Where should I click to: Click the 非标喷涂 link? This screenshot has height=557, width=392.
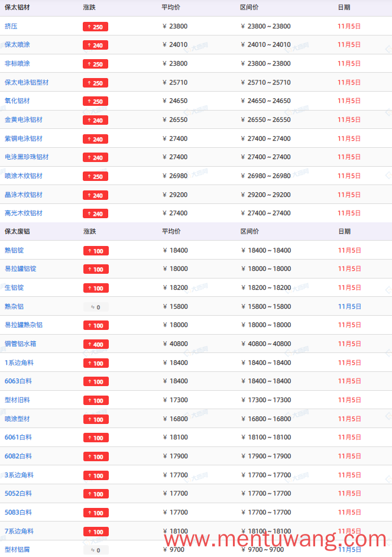(x=17, y=64)
